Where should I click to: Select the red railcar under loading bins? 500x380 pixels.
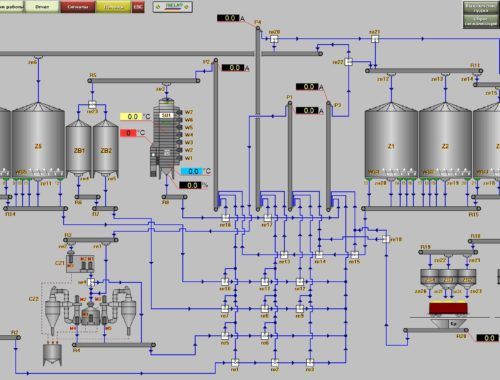click(448, 308)
